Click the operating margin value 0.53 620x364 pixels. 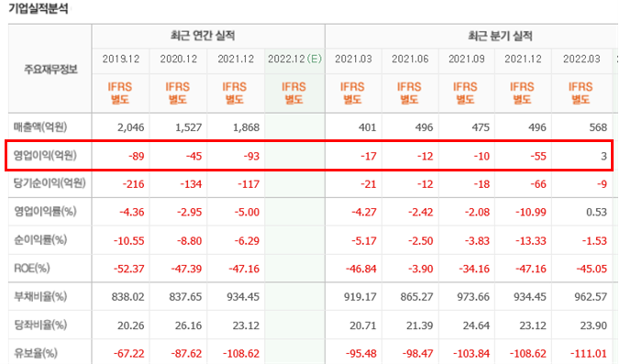click(x=597, y=212)
